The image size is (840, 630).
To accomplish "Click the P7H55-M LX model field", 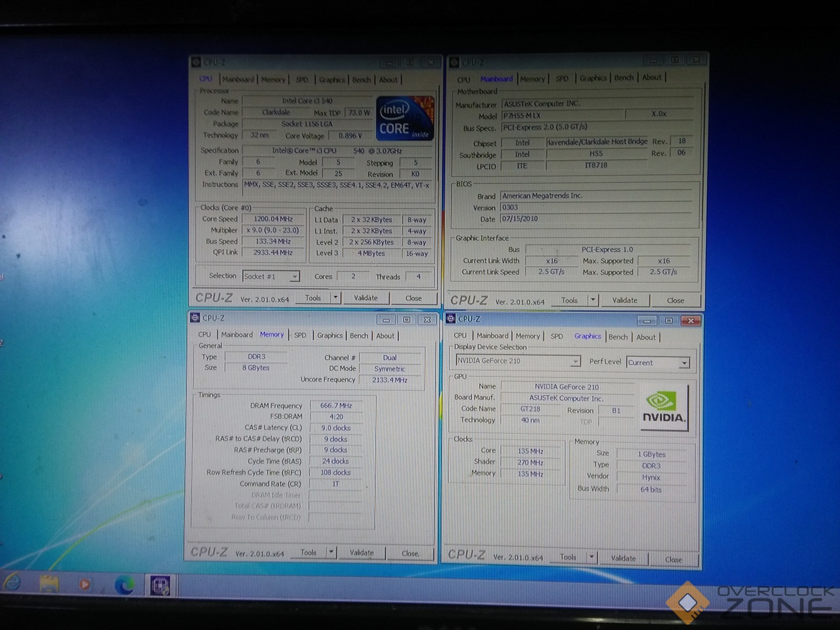I will tap(563, 115).
